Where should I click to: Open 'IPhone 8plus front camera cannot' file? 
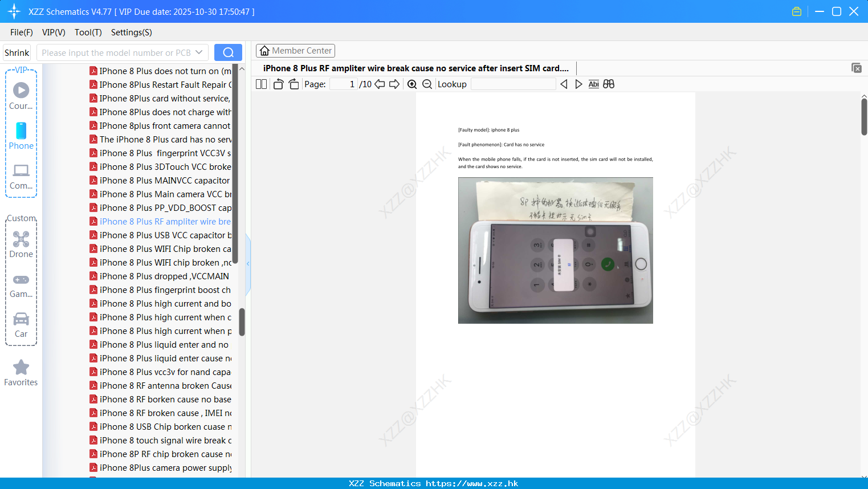click(x=161, y=126)
